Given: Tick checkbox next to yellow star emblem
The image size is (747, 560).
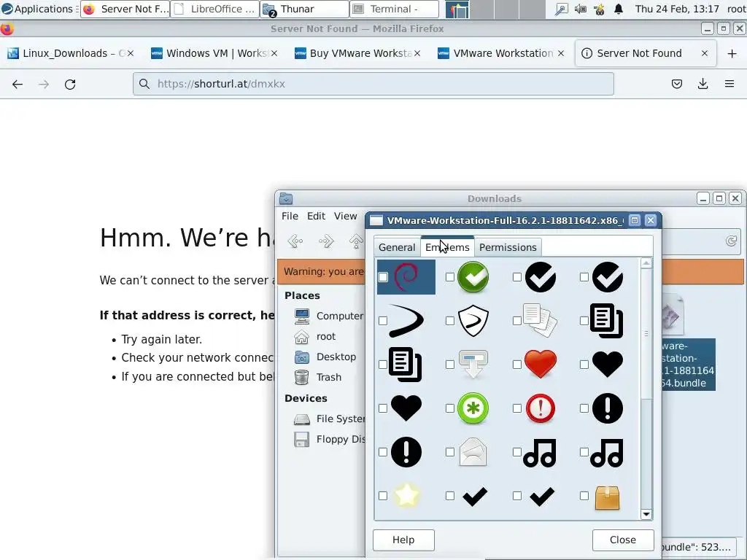Looking at the screenshot, I should click(383, 496).
